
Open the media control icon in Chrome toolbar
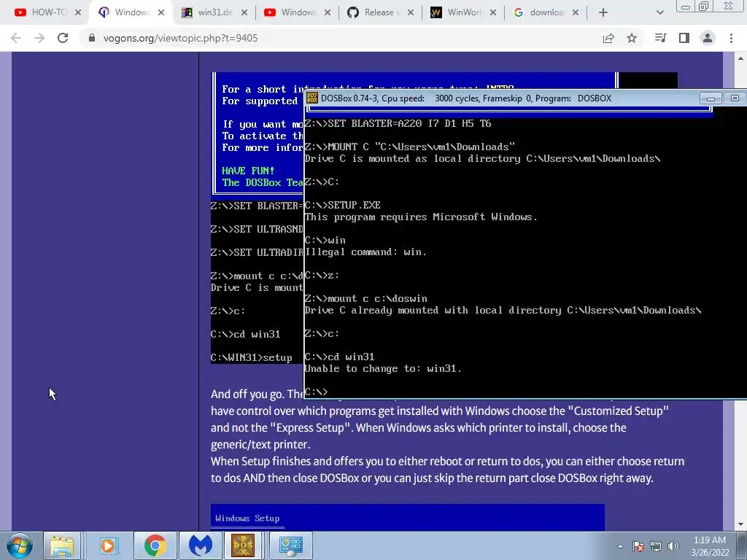click(x=660, y=38)
